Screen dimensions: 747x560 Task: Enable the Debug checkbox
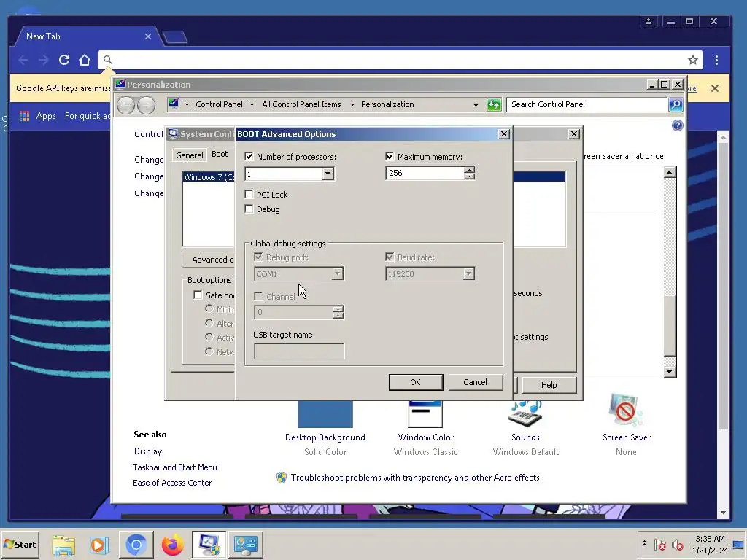249,209
